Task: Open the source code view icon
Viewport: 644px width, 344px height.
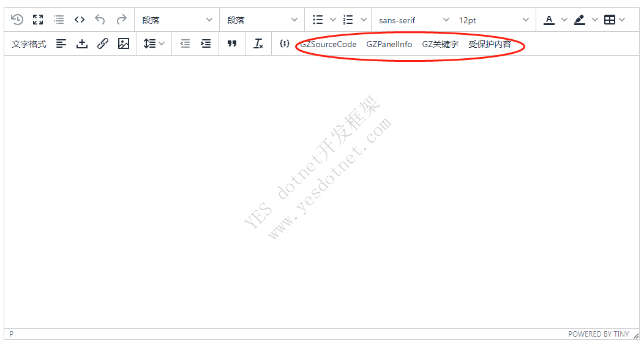Action: (x=80, y=20)
